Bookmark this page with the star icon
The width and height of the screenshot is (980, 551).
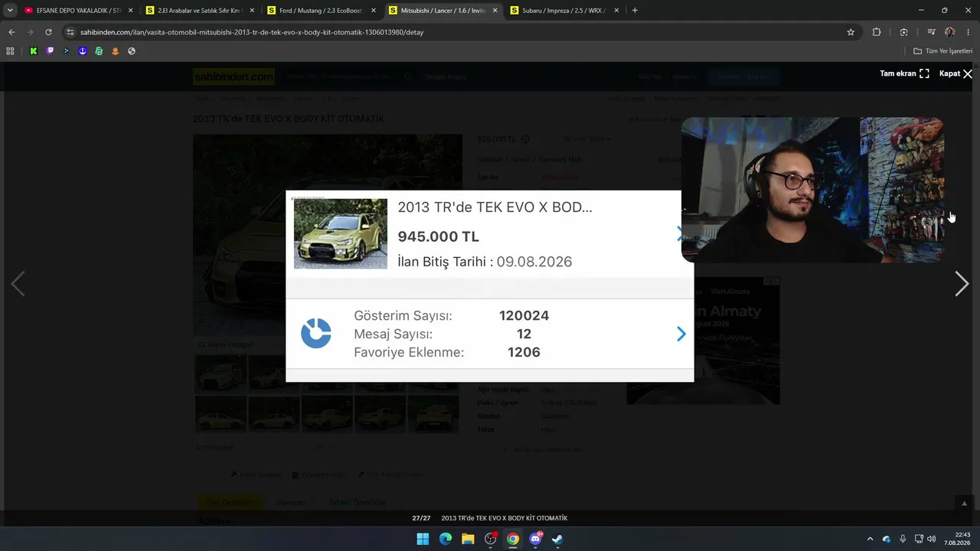851,32
